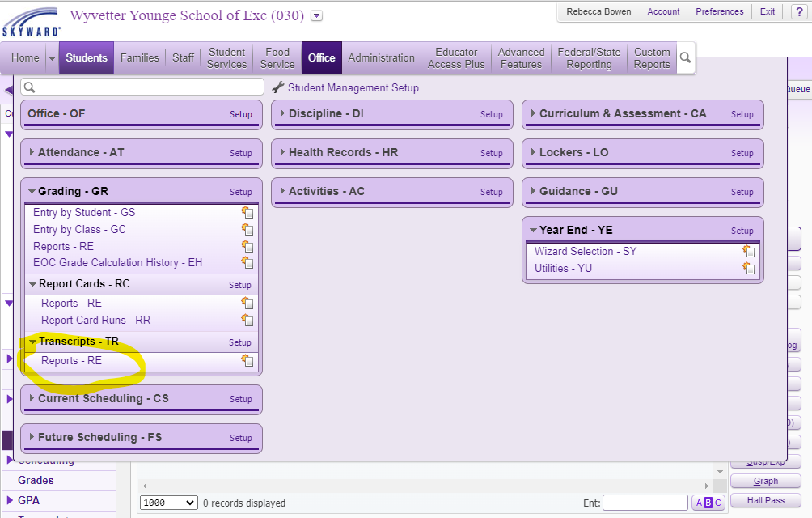The width and height of the screenshot is (812, 518).
Task: Click the Skyward logo
Action: (x=30, y=22)
